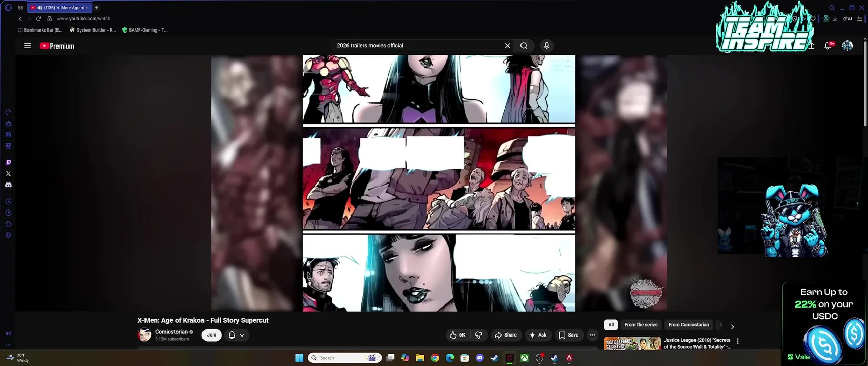Screen dimensions: 868x366
Task: Go to YouTube Premium home logo
Action: tap(57, 46)
